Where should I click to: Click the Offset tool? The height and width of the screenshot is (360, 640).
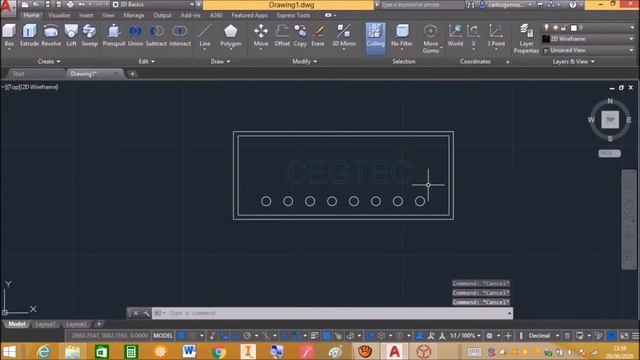(x=282, y=35)
